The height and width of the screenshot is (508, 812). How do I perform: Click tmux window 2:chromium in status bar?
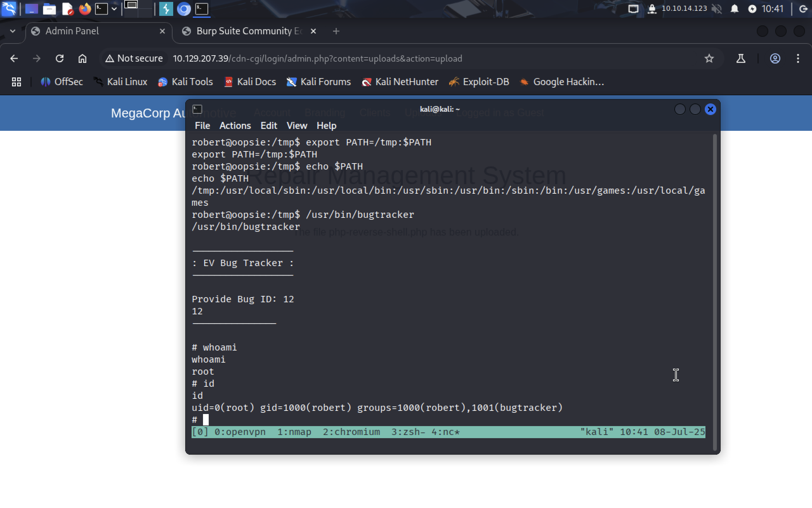351,432
